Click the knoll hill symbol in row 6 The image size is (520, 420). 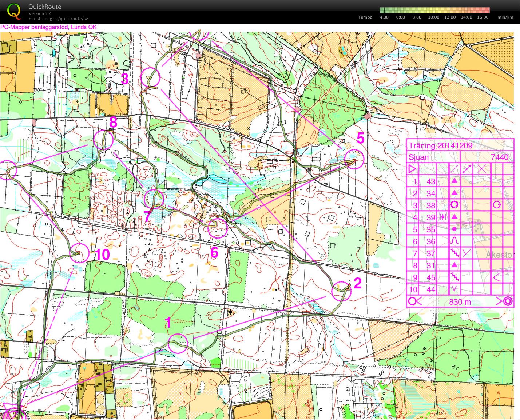[x=454, y=241]
